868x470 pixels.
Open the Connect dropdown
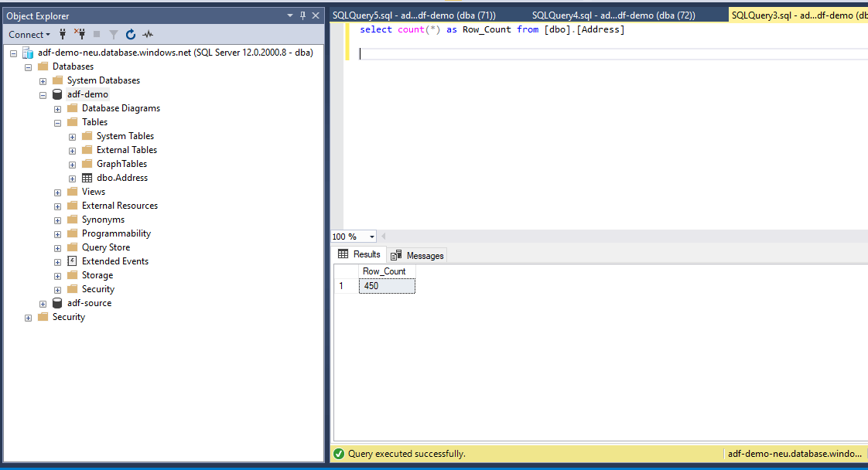(29, 34)
